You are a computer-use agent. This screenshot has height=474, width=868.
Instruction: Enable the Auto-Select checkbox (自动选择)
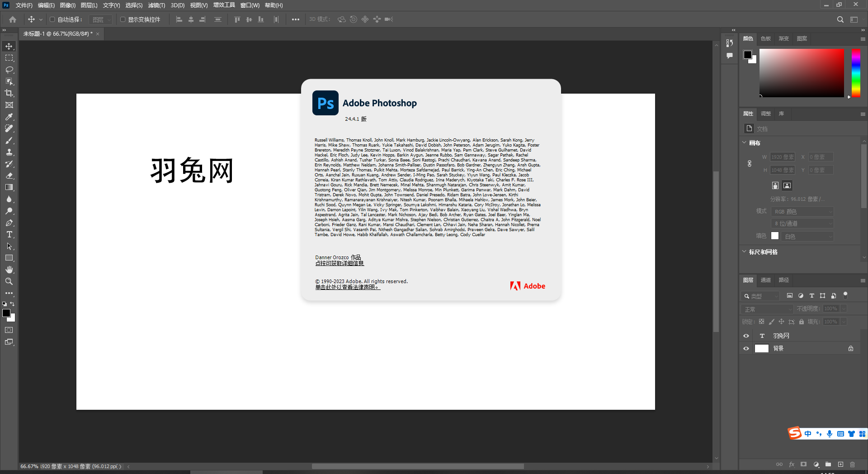52,19
